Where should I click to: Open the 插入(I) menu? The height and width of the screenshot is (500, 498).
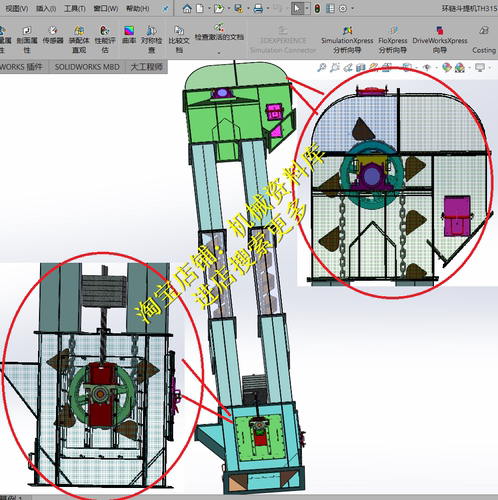[46, 8]
